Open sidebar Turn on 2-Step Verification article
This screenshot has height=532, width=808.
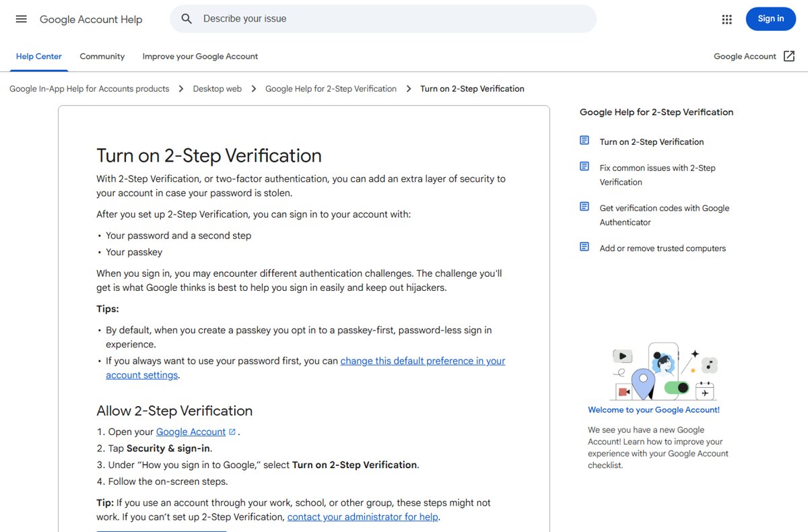coord(652,142)
